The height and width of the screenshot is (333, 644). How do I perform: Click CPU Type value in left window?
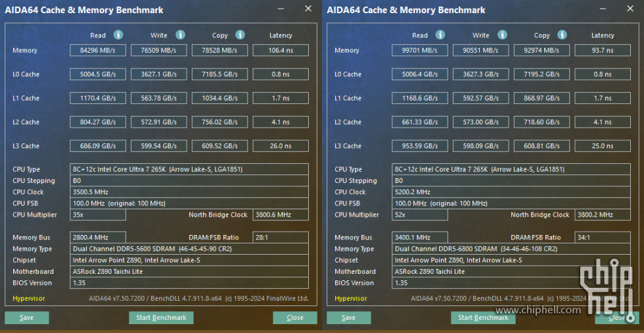pyautogui.click(x=189, y=169)
